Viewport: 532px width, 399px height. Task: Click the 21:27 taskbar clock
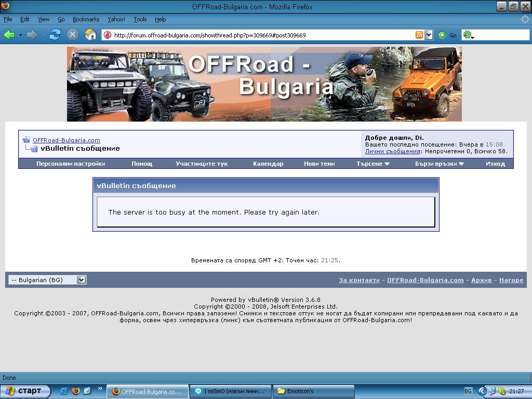(x=516, y=391)
